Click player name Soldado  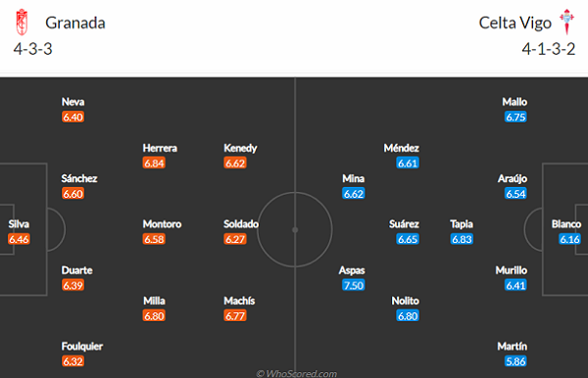[241, 224]
